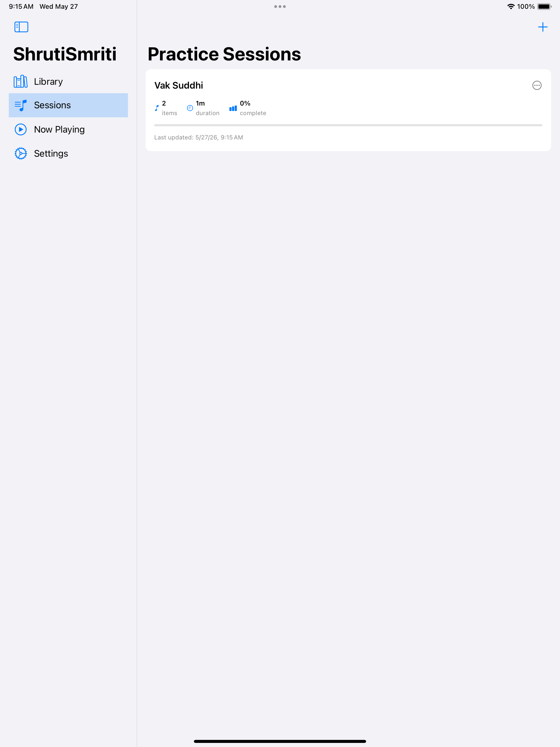
Task: Click the Vak Suddhi progress bar
Action: point(348,125)
